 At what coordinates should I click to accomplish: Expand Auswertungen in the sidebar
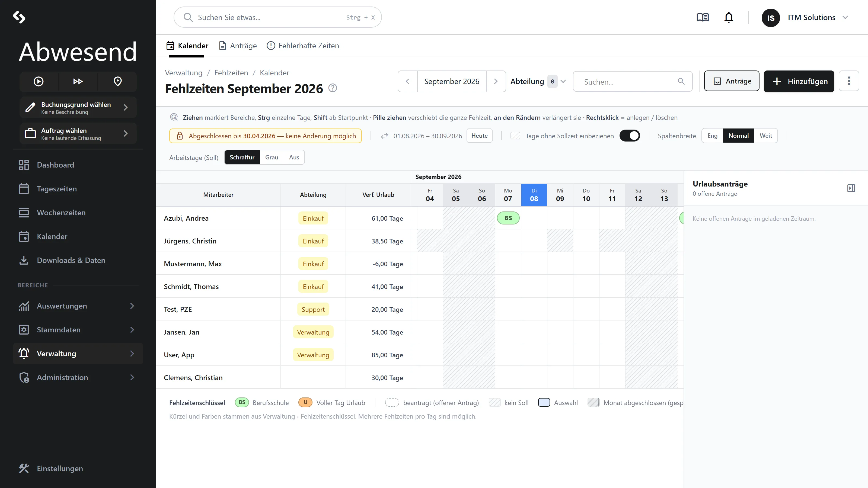click(78, 306)
